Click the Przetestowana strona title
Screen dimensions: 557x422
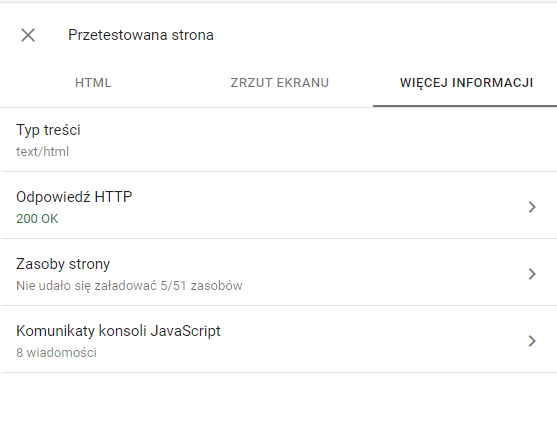coord(141,35)
